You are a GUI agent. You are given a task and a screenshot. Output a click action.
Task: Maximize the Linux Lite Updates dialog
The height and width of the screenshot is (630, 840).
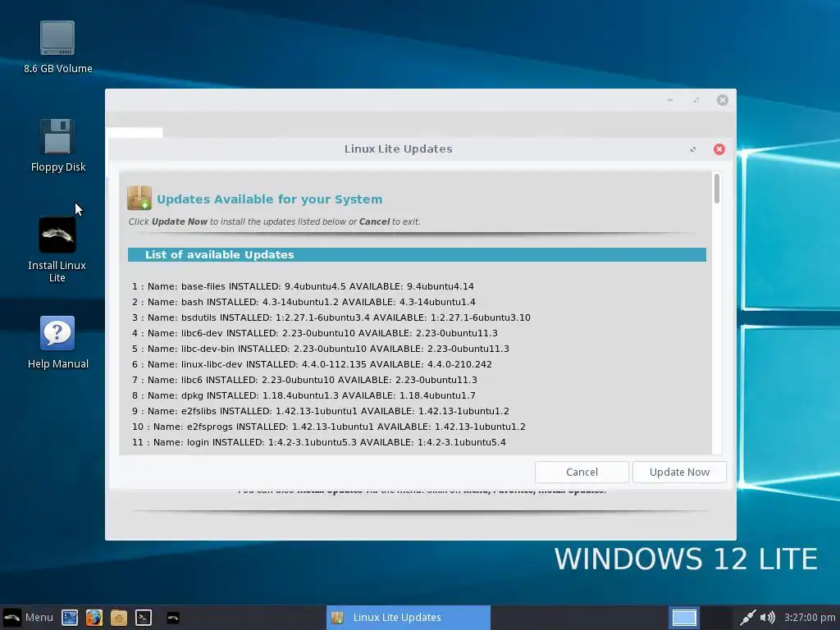pos(693,149)
